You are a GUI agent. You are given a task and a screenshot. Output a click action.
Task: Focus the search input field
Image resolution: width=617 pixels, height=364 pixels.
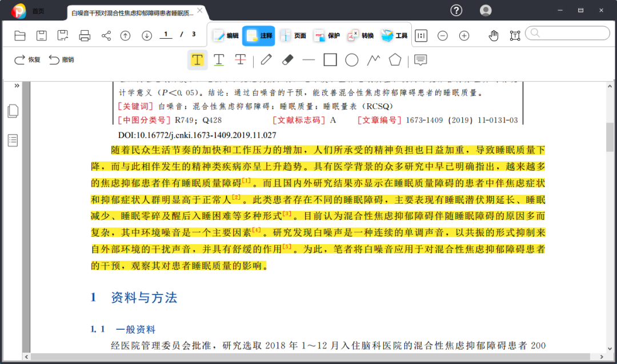click(x=567, y=33)
